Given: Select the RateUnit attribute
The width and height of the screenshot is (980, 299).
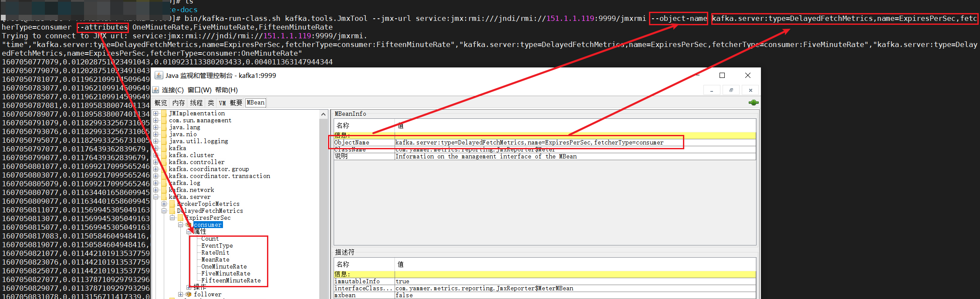Looking at the screenshot, I should (x=215, y=253).
